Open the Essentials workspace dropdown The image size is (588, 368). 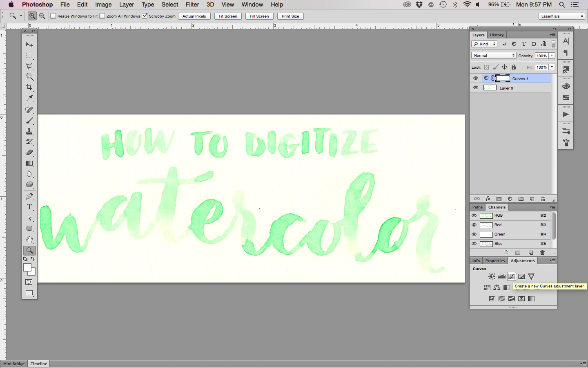point(562,16)
